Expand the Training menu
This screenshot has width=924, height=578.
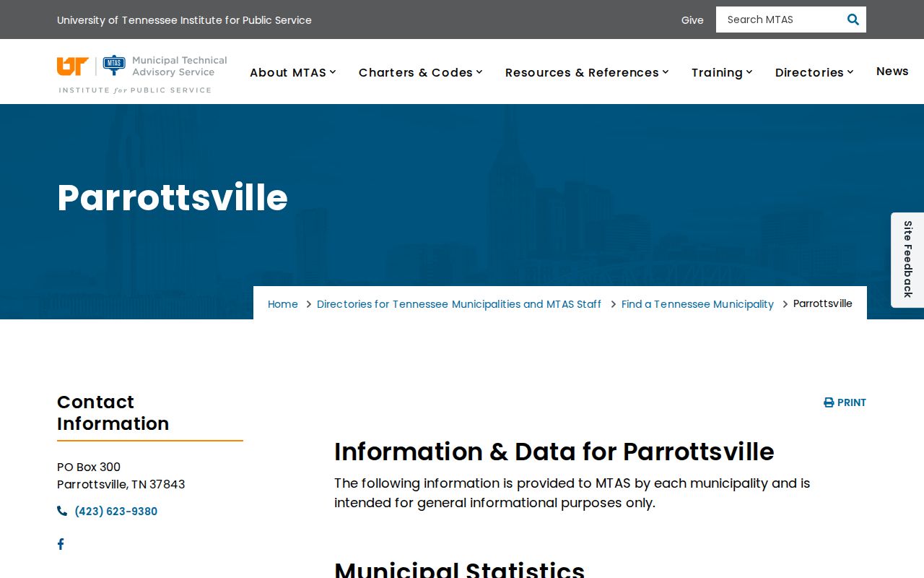coord(722,72)
